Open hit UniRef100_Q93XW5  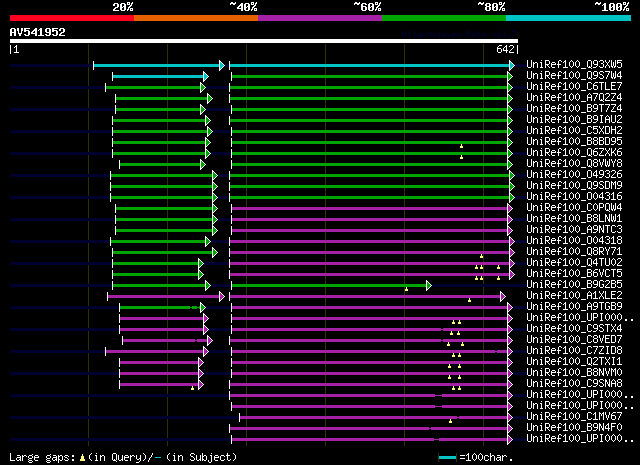pos(574,65)
